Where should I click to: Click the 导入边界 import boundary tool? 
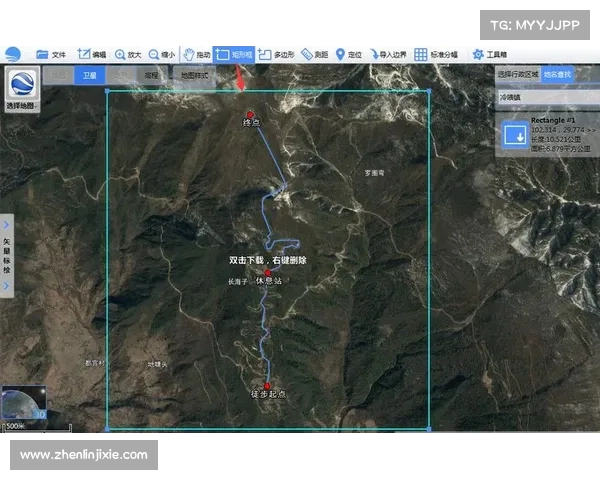pos(388,55)
